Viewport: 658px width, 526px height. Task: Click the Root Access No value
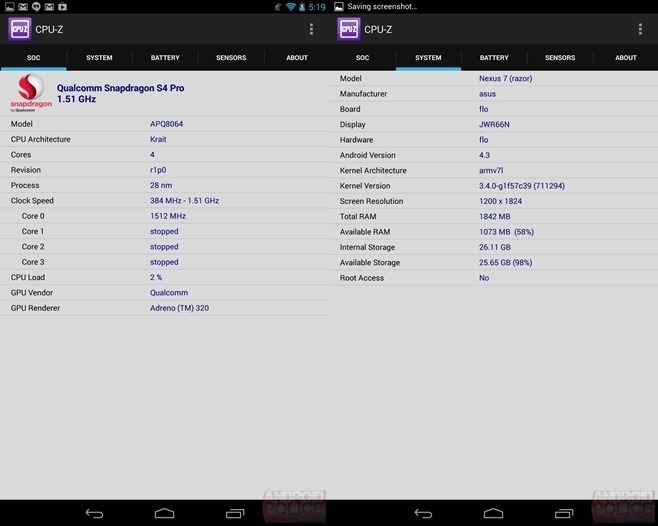[x=484, y=278]
